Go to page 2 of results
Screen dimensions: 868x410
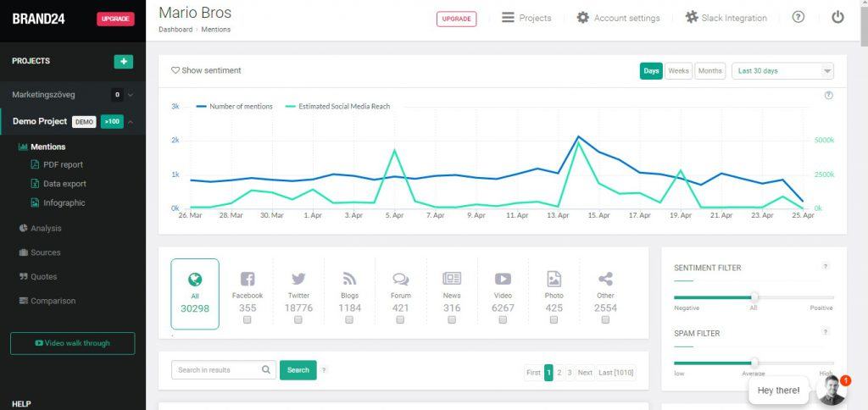pyautogui.click(x=559, y=373)
